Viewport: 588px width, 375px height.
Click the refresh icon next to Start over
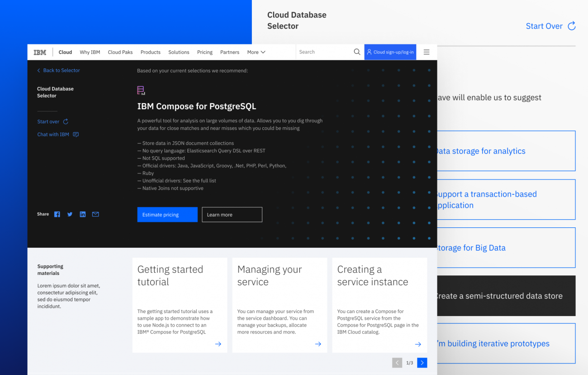click(x=66, y=121)
